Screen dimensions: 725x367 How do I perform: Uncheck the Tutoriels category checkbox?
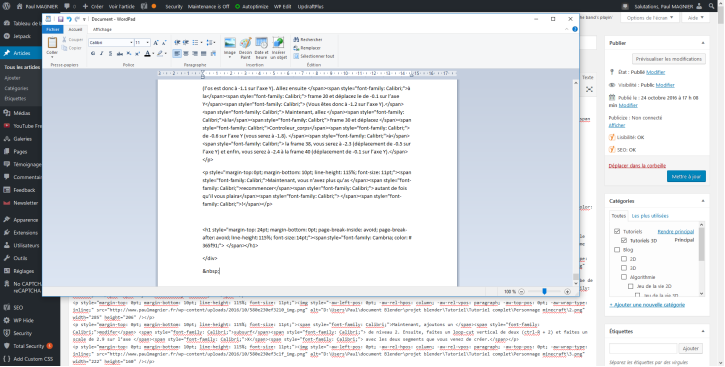[x=617, y=231]
